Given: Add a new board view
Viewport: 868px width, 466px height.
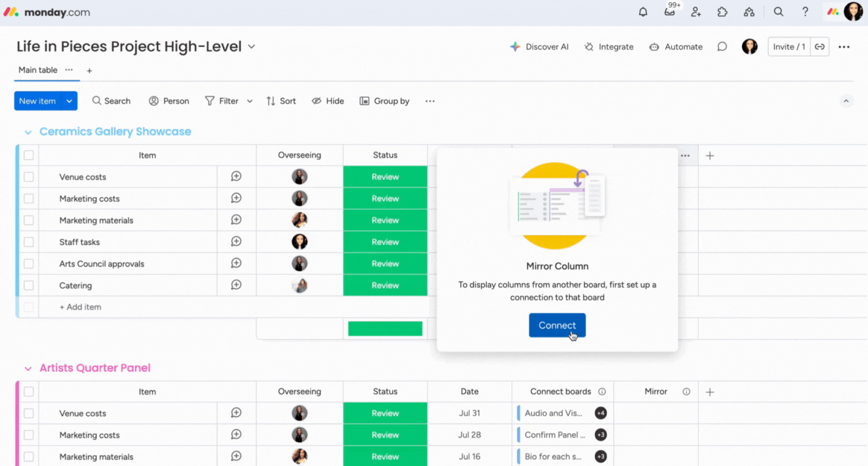Looking at the screenshot, I should (x=90, y=71).
